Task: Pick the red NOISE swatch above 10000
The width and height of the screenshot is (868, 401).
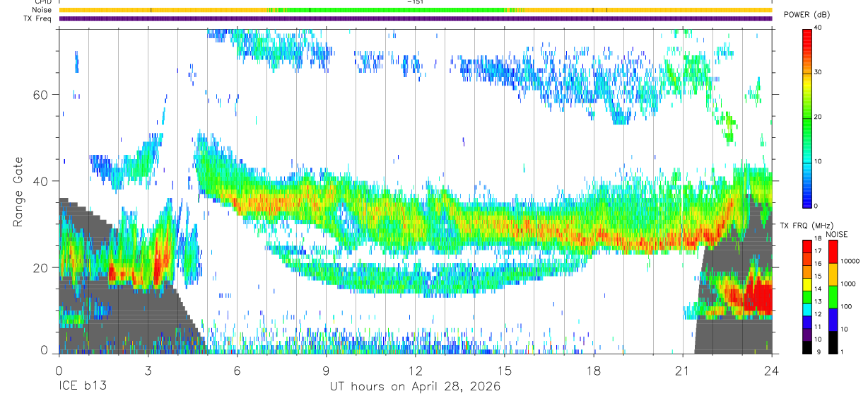Action: click(x=833, y=252)
